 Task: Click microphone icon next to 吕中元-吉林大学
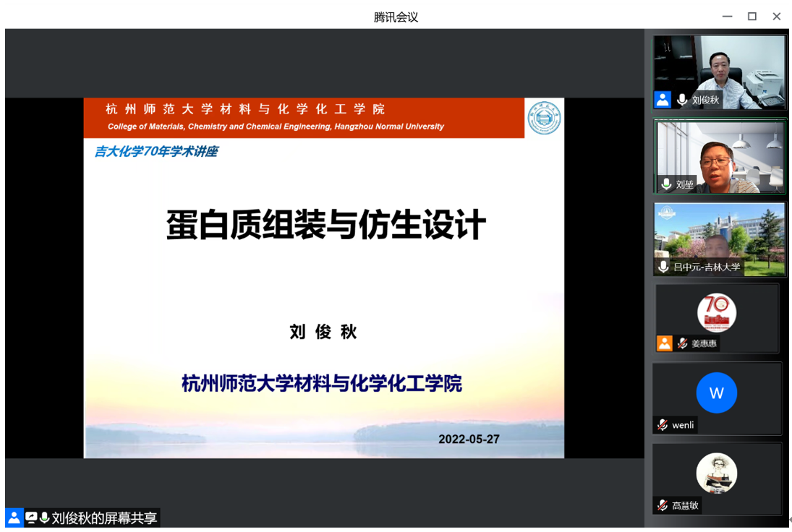663,267
